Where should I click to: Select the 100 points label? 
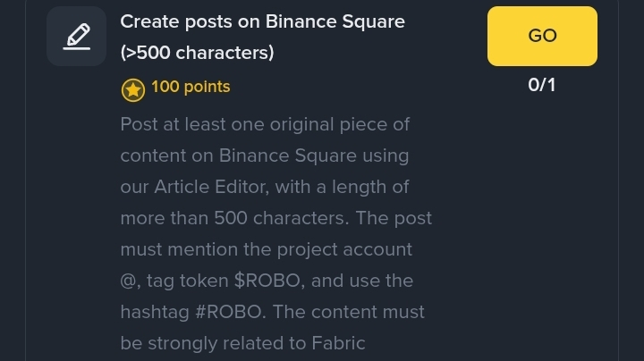tap(191, 87)
